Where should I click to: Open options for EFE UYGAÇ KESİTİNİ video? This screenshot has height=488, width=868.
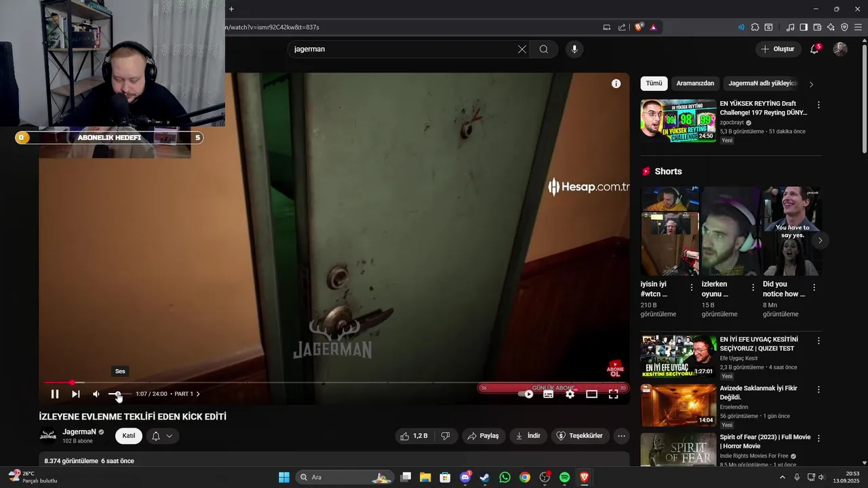tap(818, 341)
